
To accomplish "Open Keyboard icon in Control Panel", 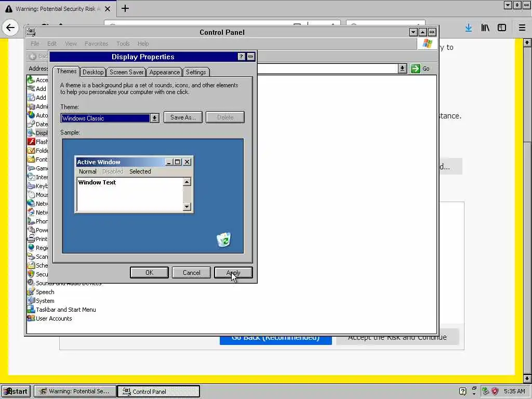I will click(x=31, y=185).
